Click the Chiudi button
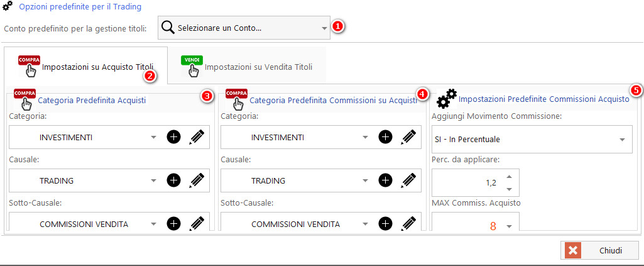 coord(599,250)
